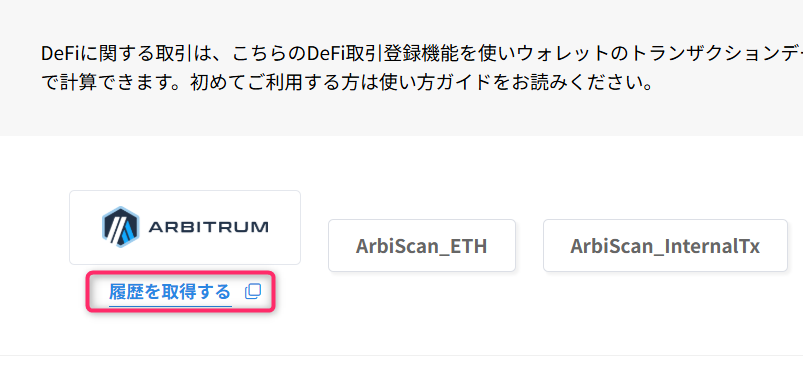Choose the ArbiScan_InternalTx button
Image resolution: width=803 pixels, height=382 pixels.
[x=665, y=246]
